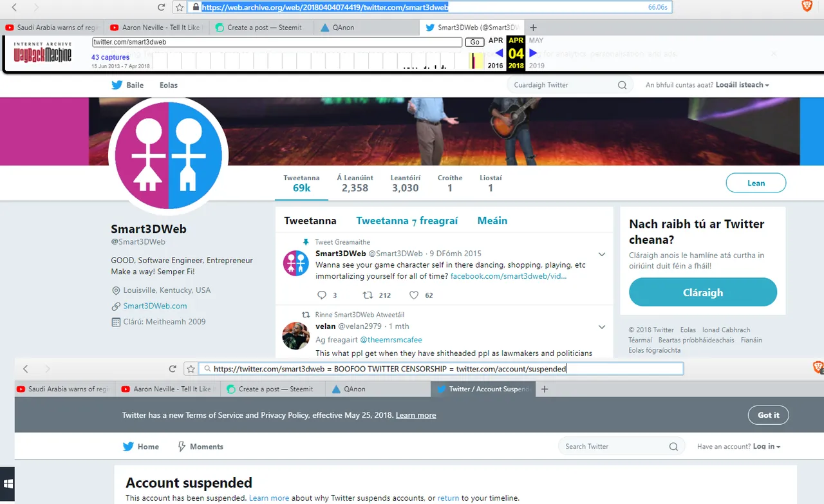Click the Wayback URL input field

277,42
